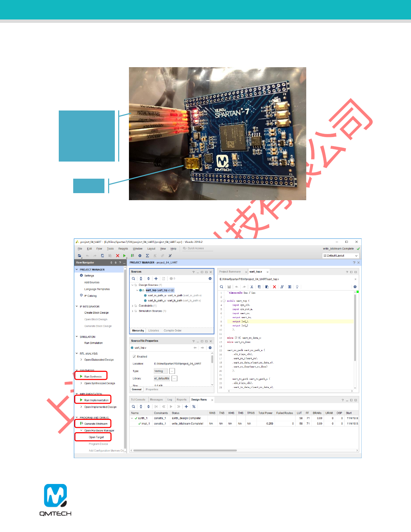Collapse the SIMULATION section
The image size is (411, 532).
pyautogui.click(x=77, y=337)
